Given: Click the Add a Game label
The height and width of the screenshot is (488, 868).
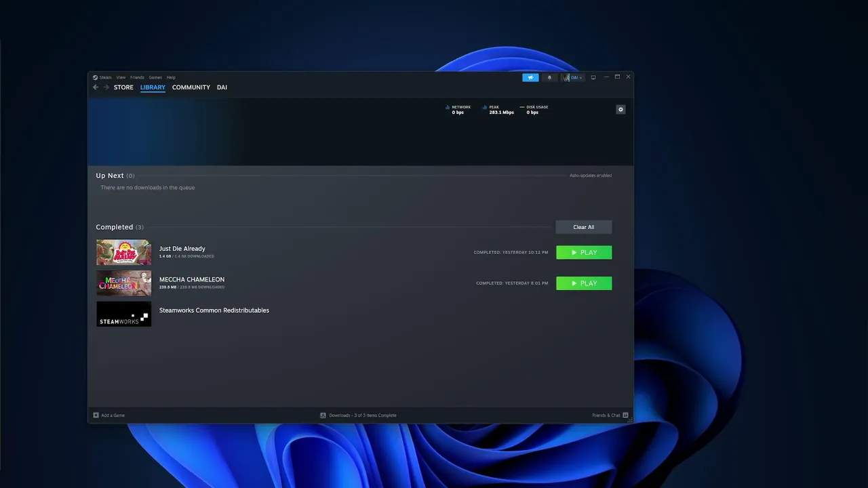Looking at the screenshot, I should [113, 415].
